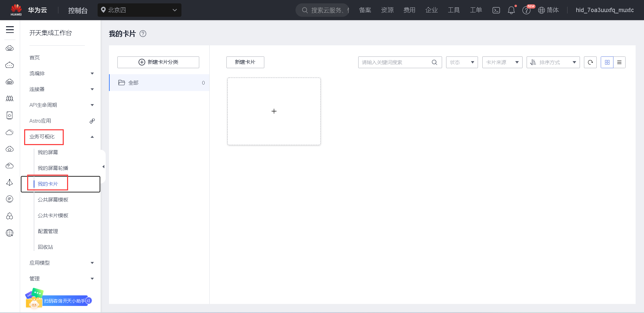The image size is (644, 313).
Task: Open account menu hid_7oa3uuxfq_muxtc
Action: click(x=605, y=10)
